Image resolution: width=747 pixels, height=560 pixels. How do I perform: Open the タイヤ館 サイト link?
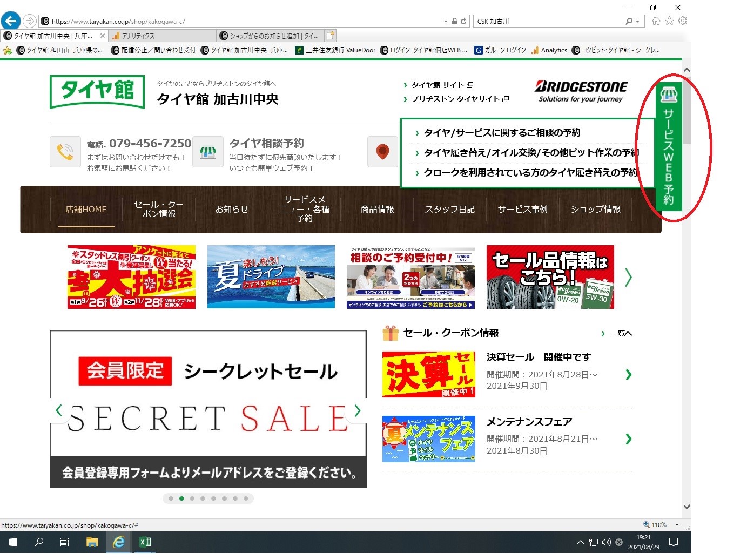[438, 85]
